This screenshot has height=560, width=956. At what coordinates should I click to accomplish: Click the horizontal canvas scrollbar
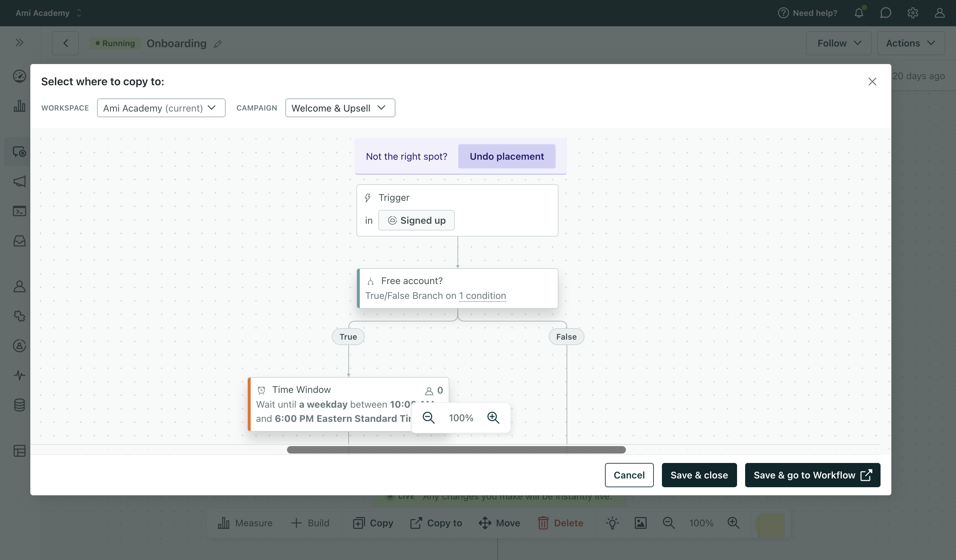coord(456,449)
